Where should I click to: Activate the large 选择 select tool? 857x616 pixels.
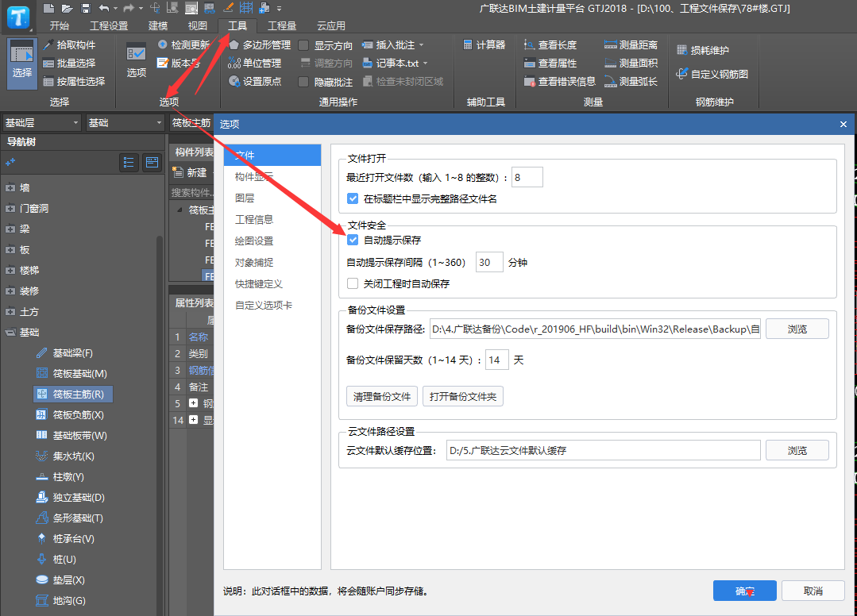pyautogui.click(x=22, y=64)
